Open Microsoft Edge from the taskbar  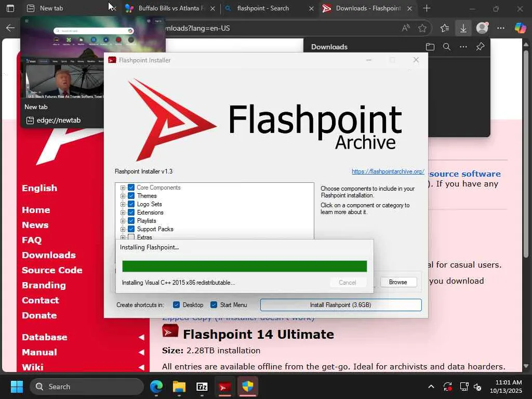click(x=156, y=387)
